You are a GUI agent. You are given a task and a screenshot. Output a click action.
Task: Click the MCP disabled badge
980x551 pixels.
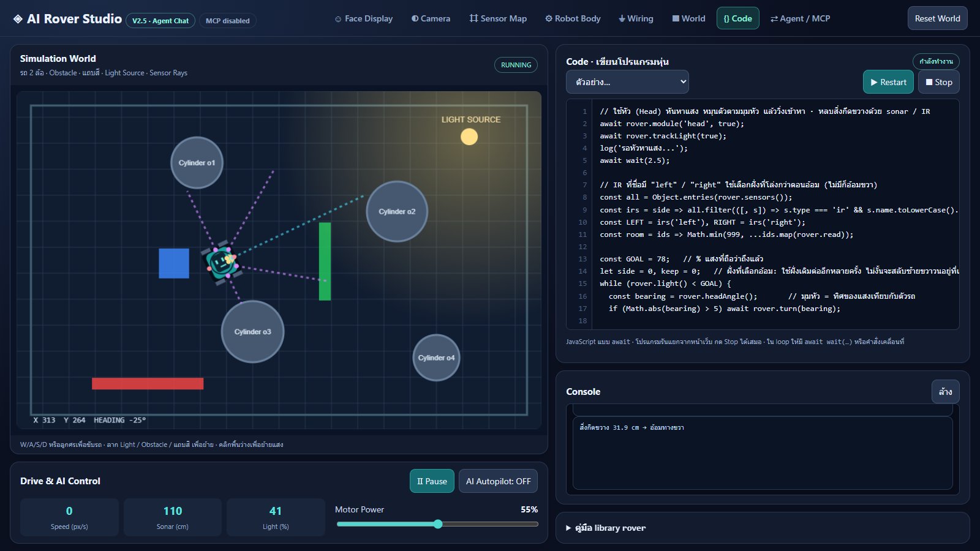pyautogui.click(x=228, y=21)
